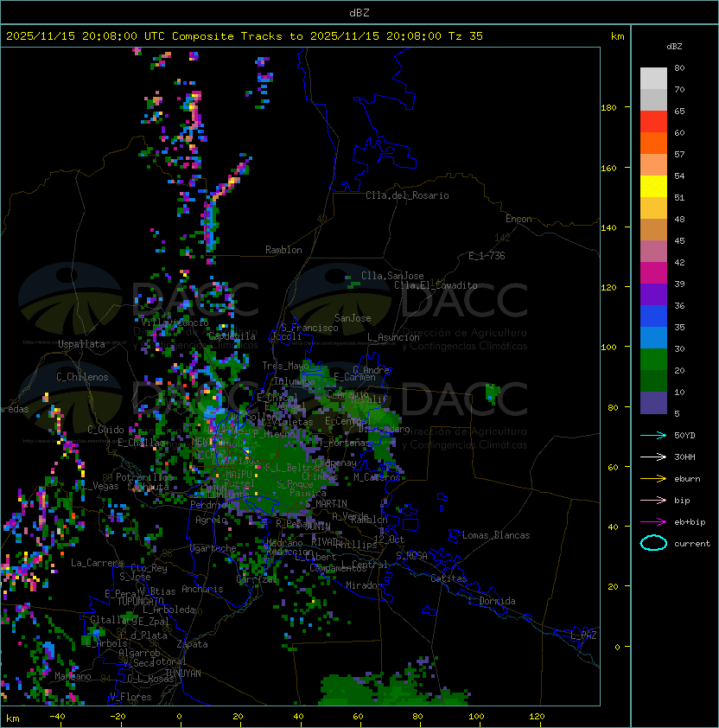
Task: Click the 'Zapata' map label
Action: point(192,644)
